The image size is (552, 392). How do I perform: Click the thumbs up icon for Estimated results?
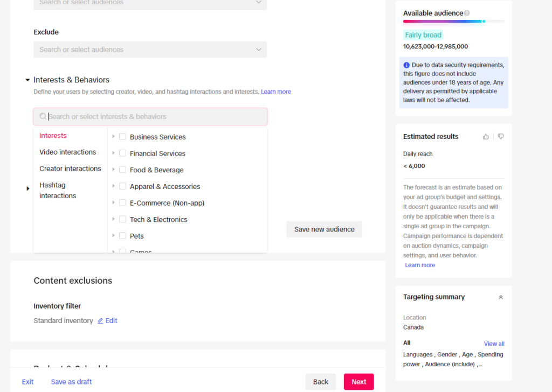486,136
